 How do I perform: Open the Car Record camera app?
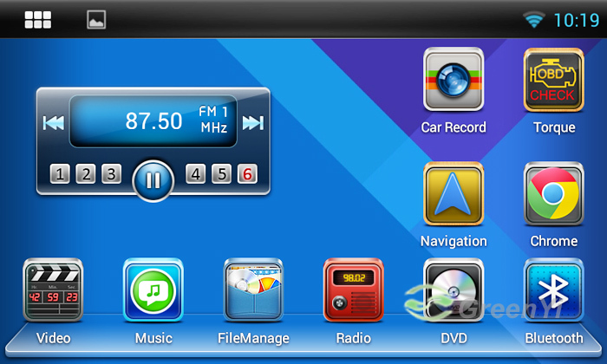(x=453, y=80)
